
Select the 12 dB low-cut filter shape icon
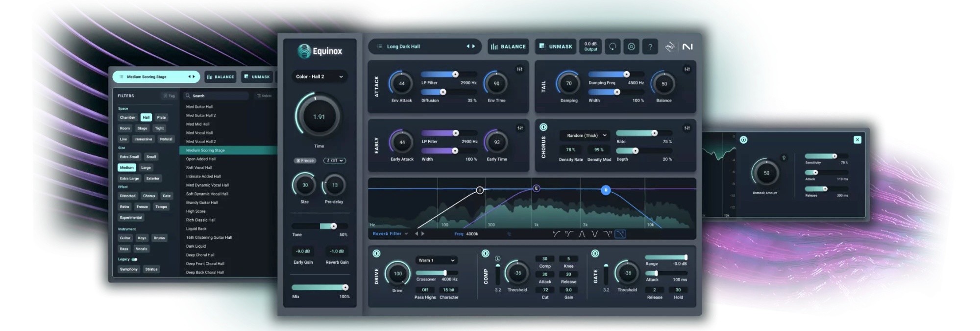569,234
